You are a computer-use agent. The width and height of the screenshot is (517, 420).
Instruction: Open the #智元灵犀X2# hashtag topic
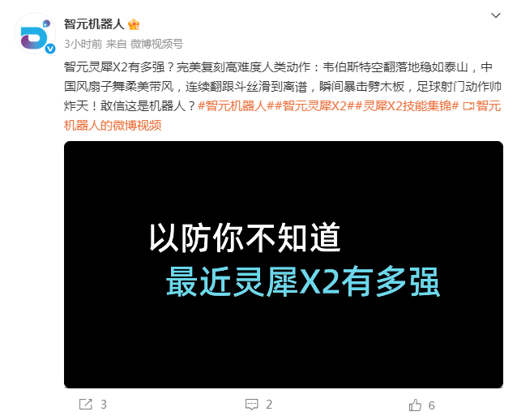(314, 106)
